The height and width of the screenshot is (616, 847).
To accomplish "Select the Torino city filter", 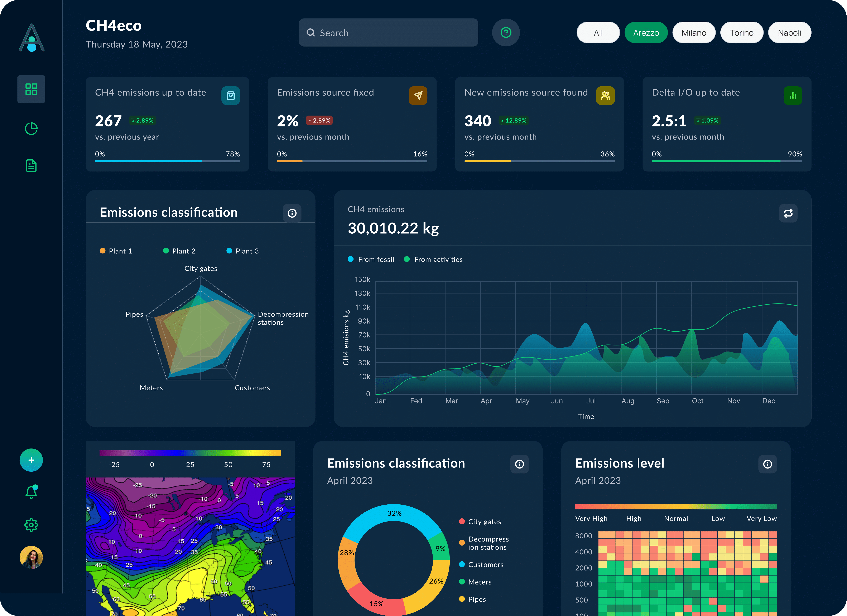I will (742, 33).
